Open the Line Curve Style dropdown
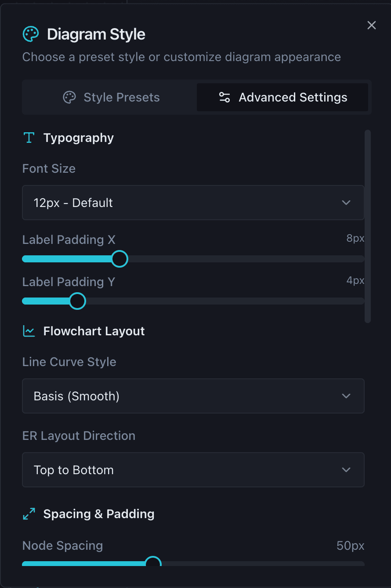This screenshot has height=588, width=391. [x=193, y=396]
